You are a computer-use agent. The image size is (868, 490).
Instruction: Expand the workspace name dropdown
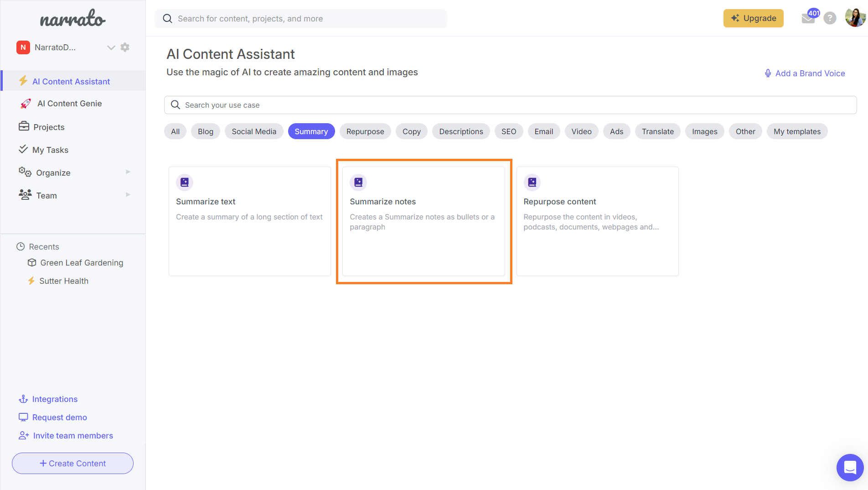point(111,47)
